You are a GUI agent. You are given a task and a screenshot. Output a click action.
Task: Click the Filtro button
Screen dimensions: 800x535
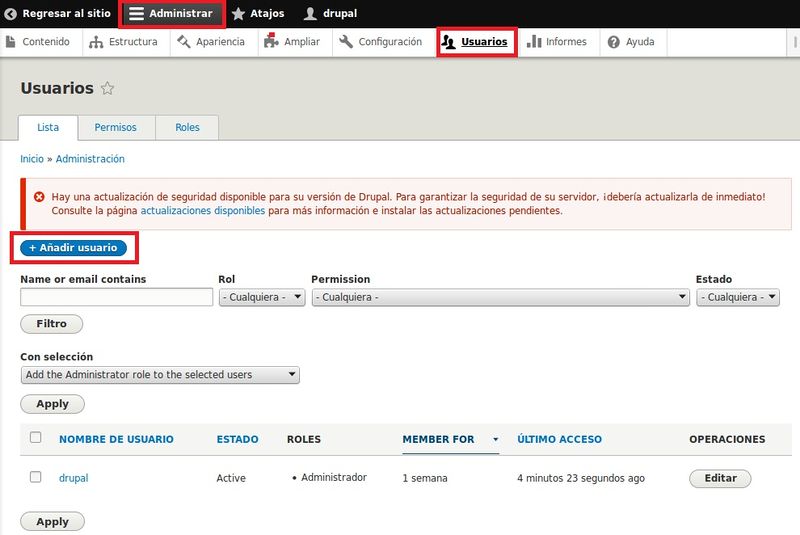[52, 324]
